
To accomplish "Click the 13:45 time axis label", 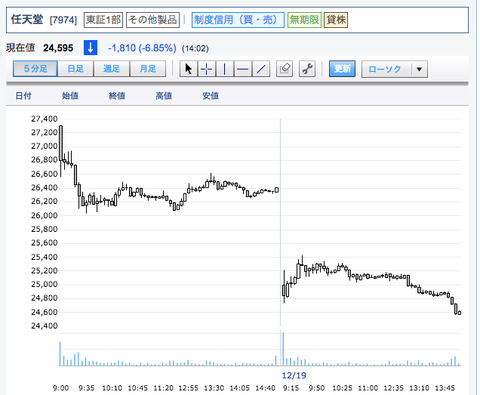I will pos(445,388).
